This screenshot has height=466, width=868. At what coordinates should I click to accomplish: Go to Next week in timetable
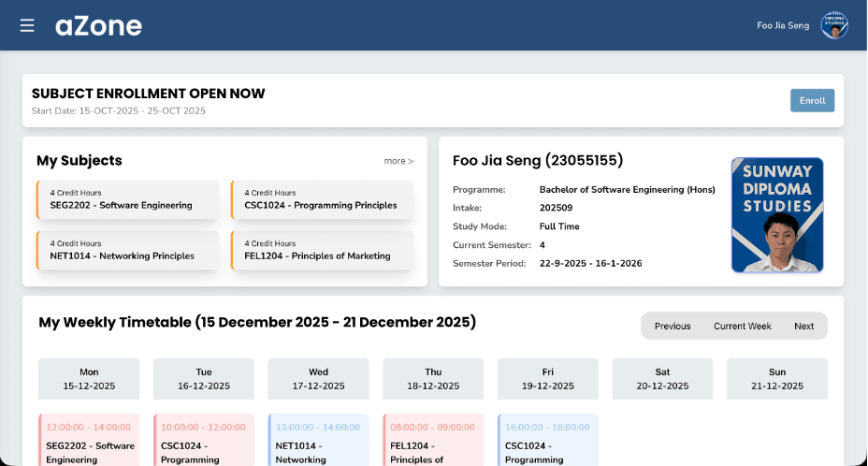(x=803, y=326)
